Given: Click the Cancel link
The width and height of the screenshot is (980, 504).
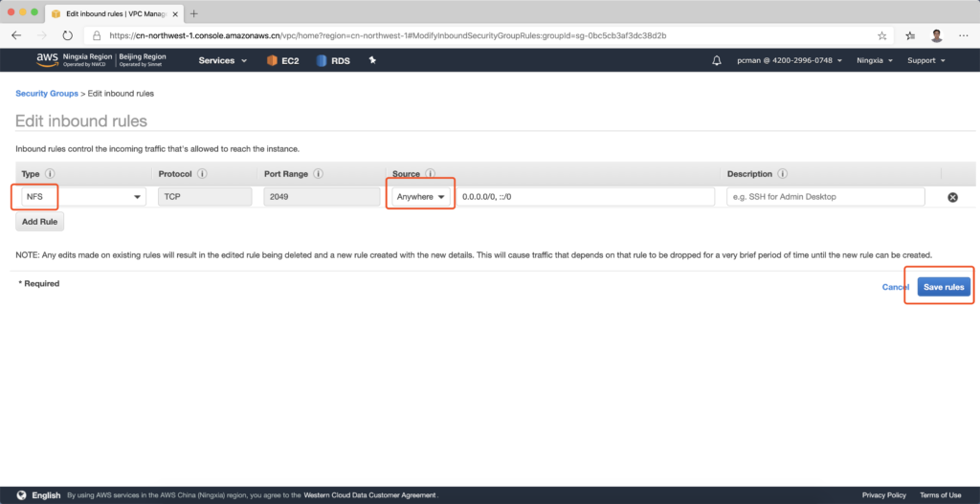Looking at the screenshot, I should click(895, 287).
